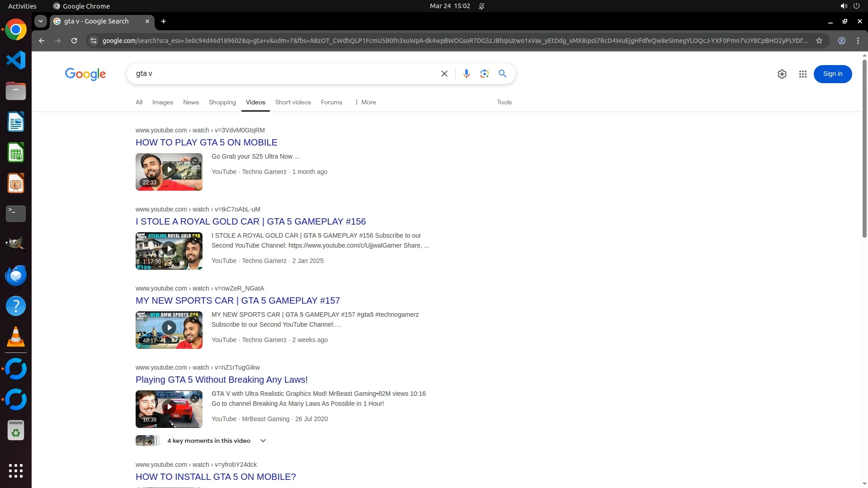Switch to the Short videos tab
Screen dimensions: 868x488
coord(292,102)
